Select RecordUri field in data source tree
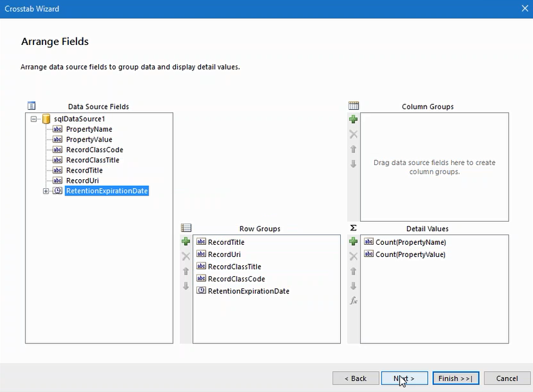 83,181
